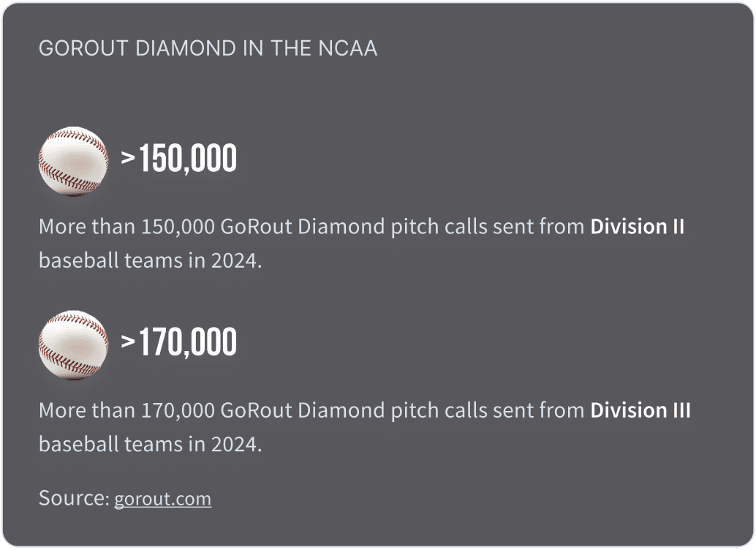Click "pitch calls sent from" in Division II sentence
The height and width of the screenshot is (550, 756).
tap(500, 227)
